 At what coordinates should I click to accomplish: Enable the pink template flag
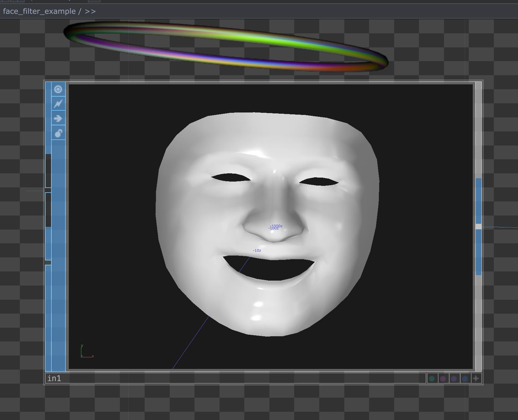(x=443, y=379)
